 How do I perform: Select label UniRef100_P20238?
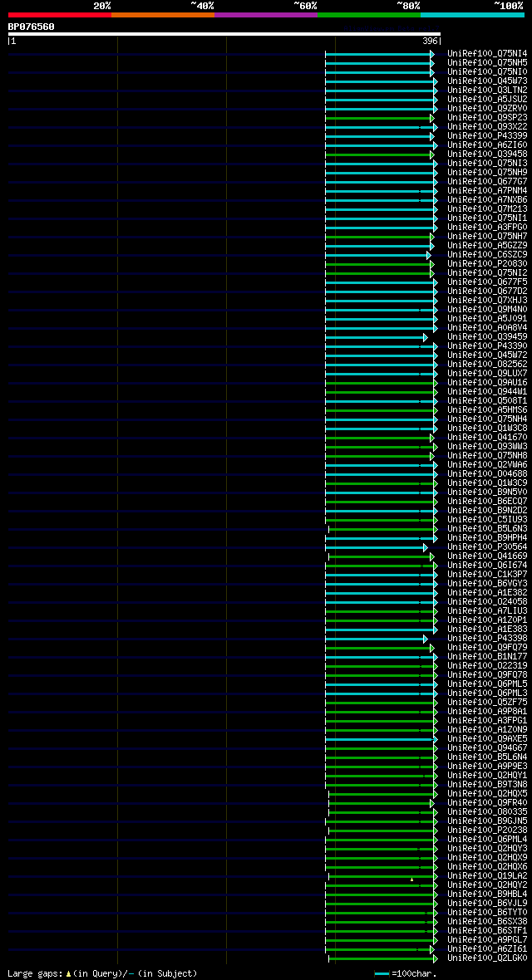(488, 830)
